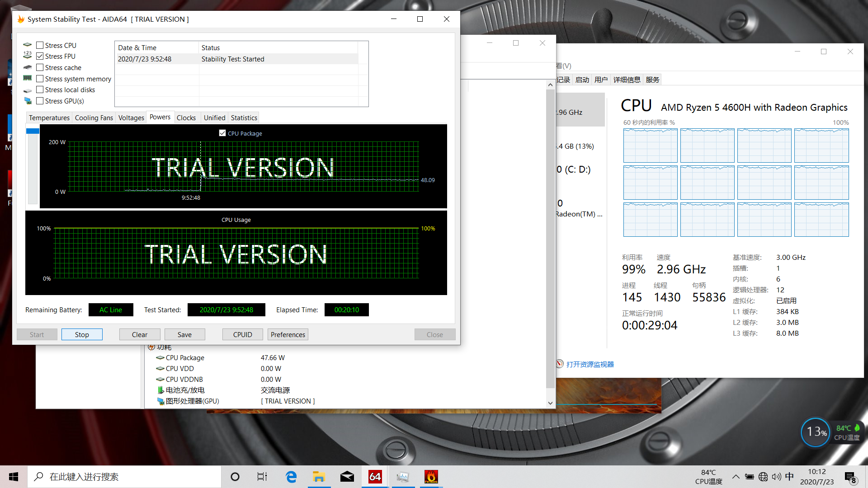
Task: Switch to the Clocks tab
Action: (x=186, y=117)
